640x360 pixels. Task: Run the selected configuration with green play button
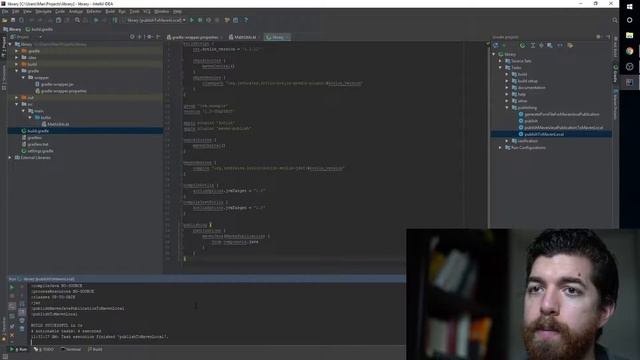coord(192,20)
